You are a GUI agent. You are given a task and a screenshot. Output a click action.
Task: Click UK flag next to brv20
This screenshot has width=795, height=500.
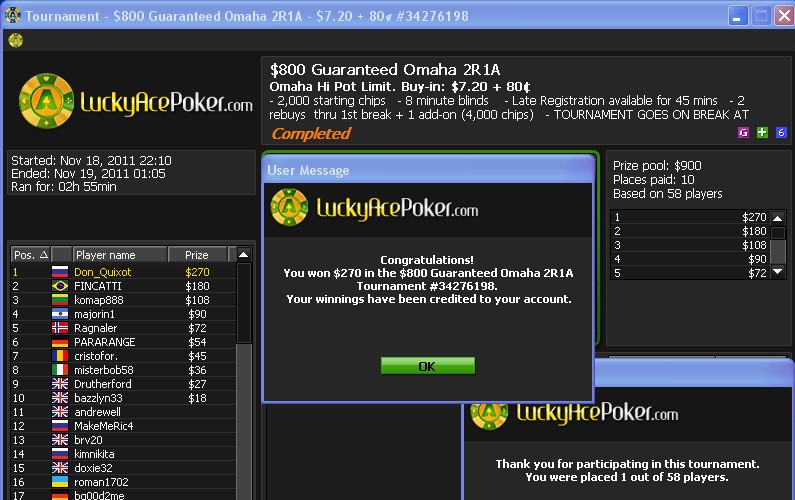(x=60, y=440)
